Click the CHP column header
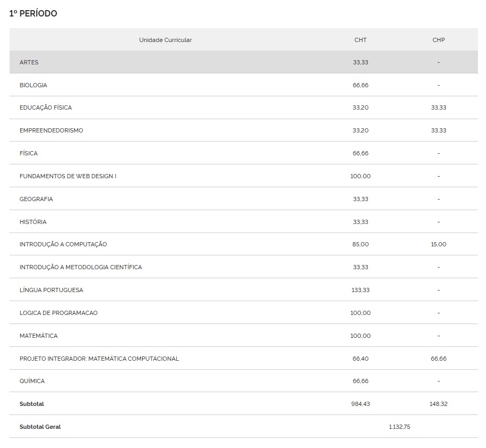 [x=439, y=40]
